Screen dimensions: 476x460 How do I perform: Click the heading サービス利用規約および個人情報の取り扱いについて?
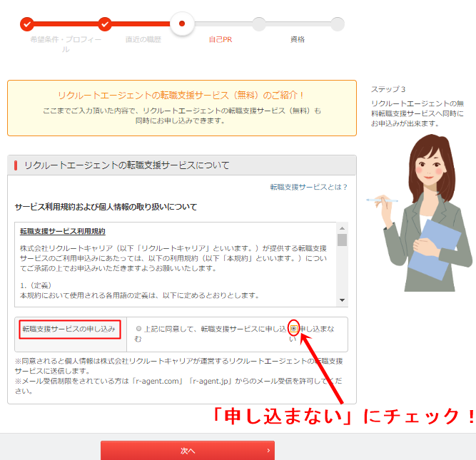pos(106,207)
